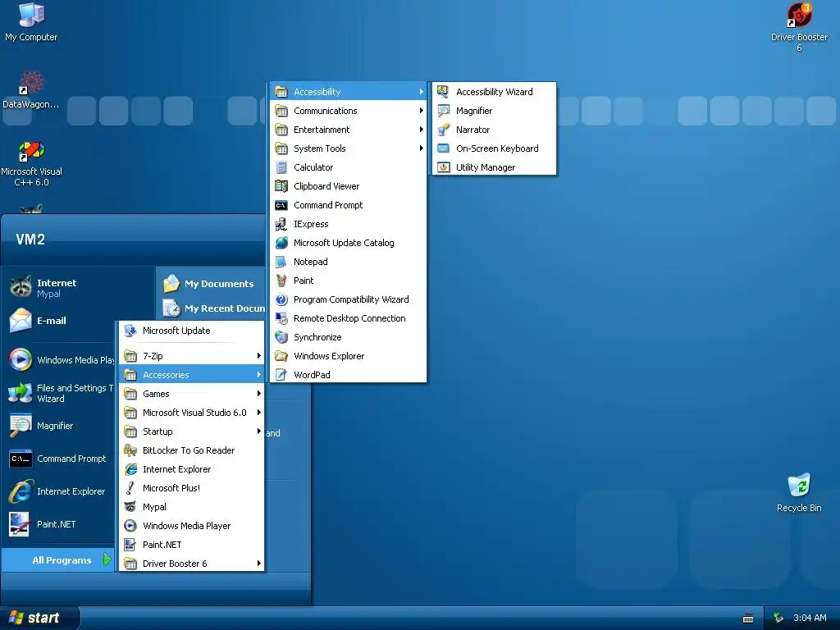Launch Utility Manager
Image resolution: width=840 pixels, height=630 pixels.
click(x=495, y=167)
